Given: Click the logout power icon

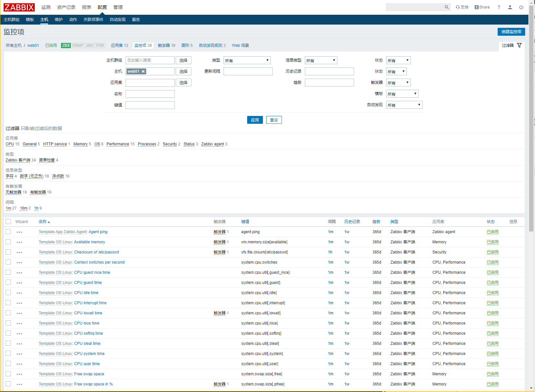Looking at the screenshot, I should coord(521,7).
